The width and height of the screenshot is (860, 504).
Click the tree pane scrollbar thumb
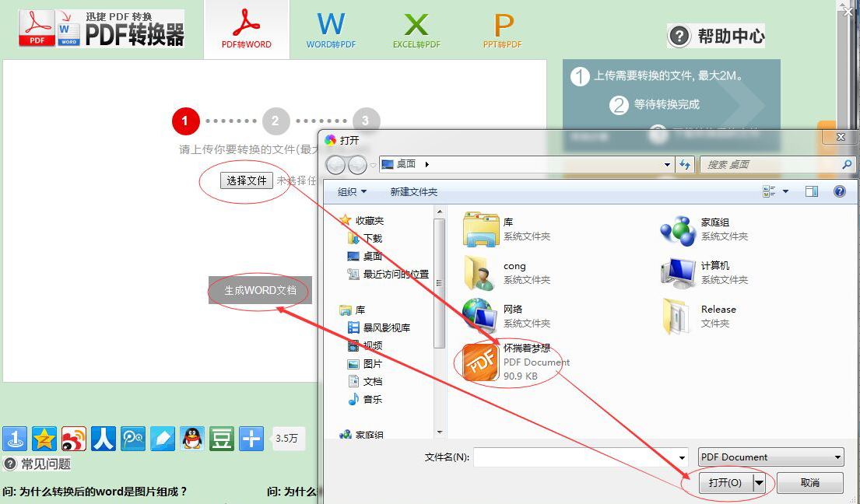coord(439,282)
